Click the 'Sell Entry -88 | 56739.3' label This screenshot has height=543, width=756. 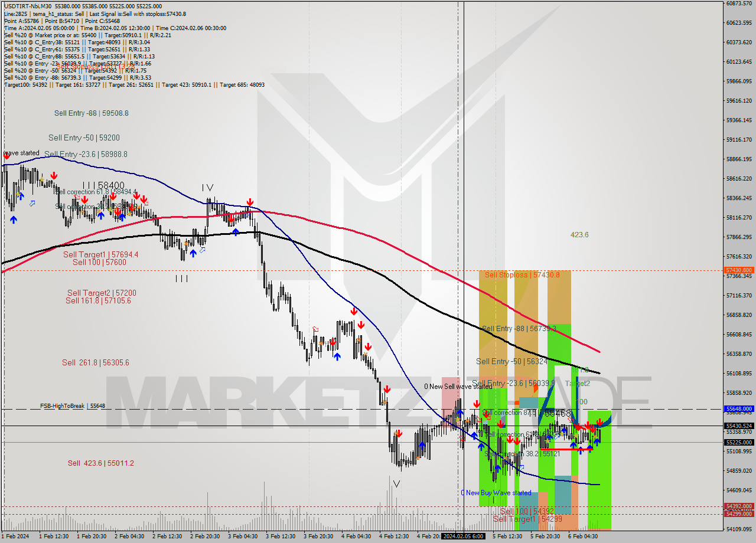coord(519,329)
